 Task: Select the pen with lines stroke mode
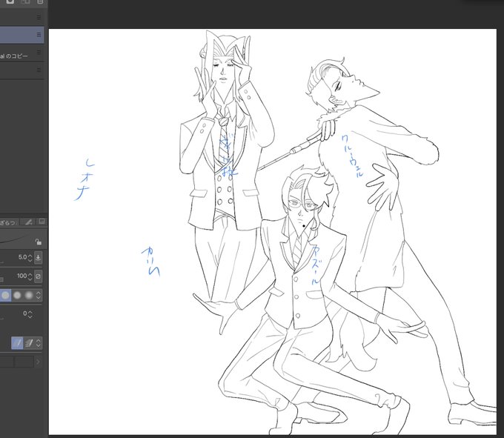click(x=29, y=343)
